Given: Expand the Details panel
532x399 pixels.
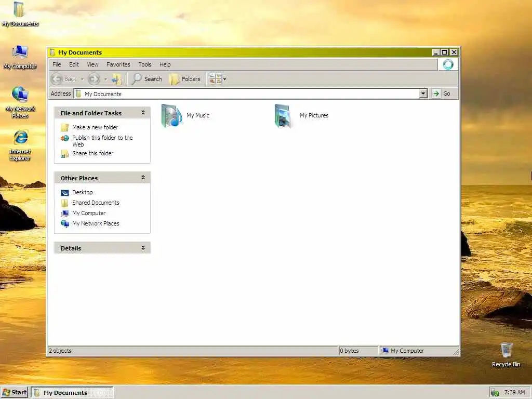Looking at the screenshot, I should tap(143, 248).
